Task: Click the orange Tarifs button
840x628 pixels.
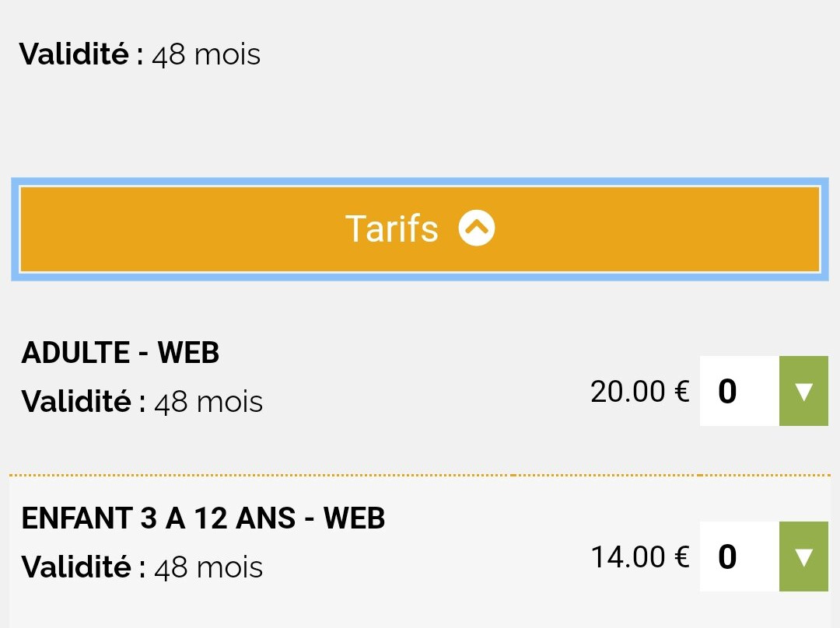Action: (420, 229)
